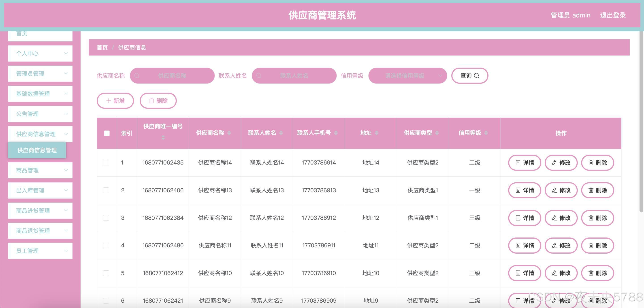Click the 修改 pencil icon for row 2
The image size is (644, 308).
(554, 190)
